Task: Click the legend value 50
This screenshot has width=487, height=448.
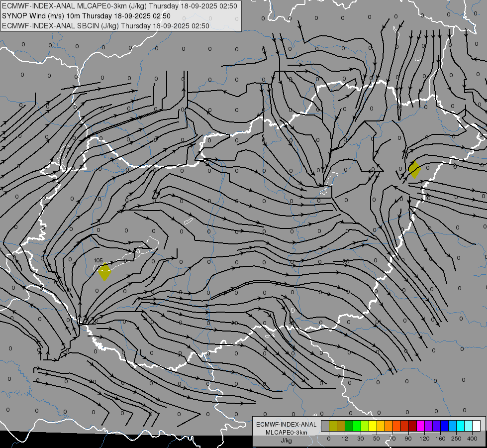Action: point(377,439)
